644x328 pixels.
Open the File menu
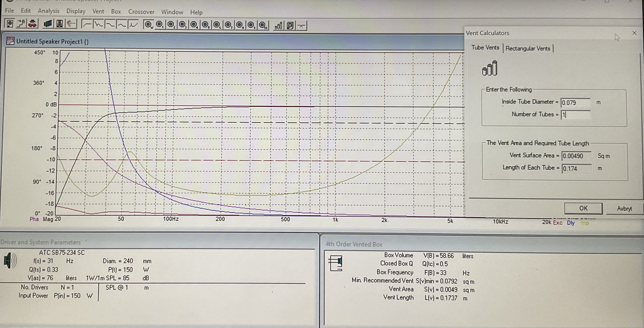point(9,10)
